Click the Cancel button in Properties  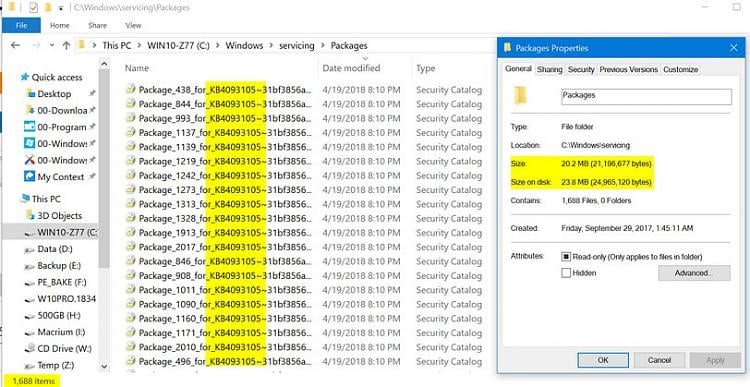(659, 360)
